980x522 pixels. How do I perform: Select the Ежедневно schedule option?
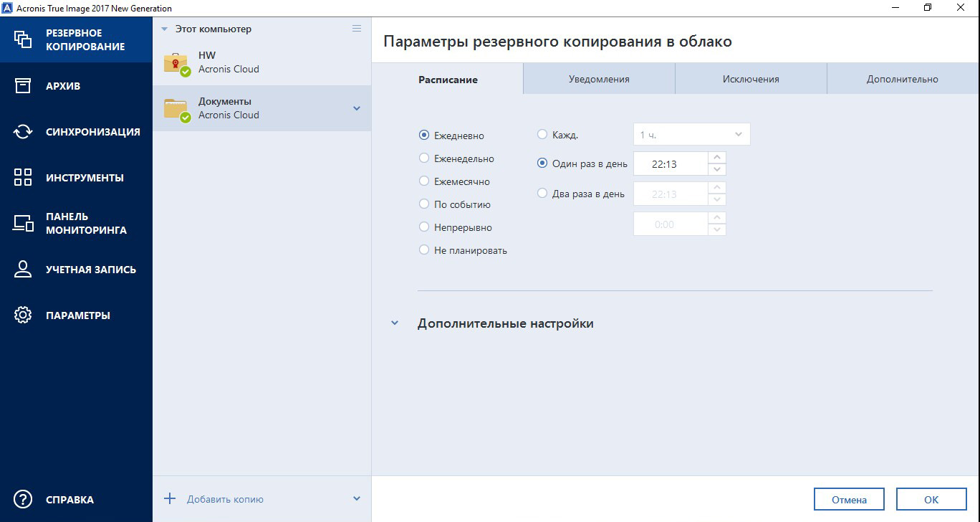424,135
